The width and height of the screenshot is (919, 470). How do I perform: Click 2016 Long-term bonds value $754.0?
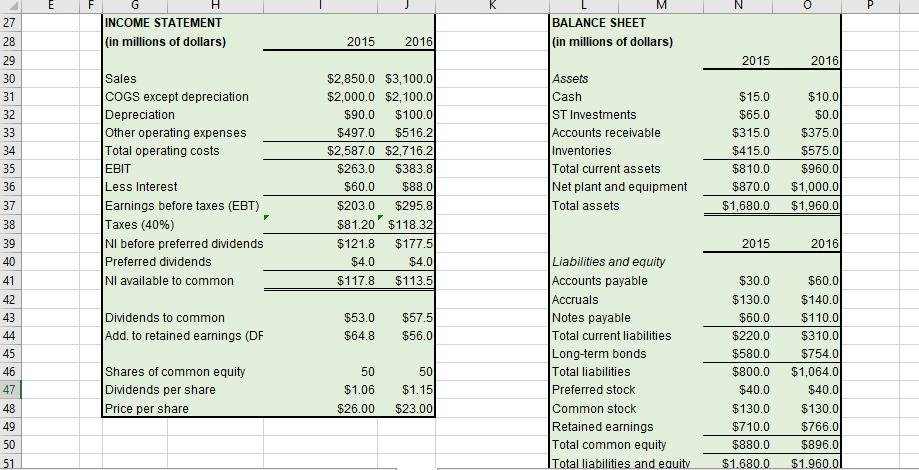821,353
